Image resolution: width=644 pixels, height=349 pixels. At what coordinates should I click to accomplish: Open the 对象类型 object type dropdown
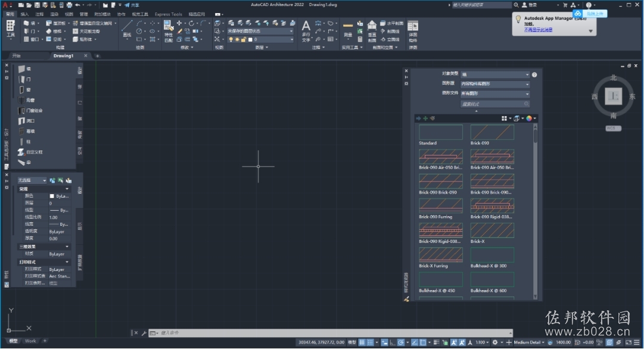[495, 74]
